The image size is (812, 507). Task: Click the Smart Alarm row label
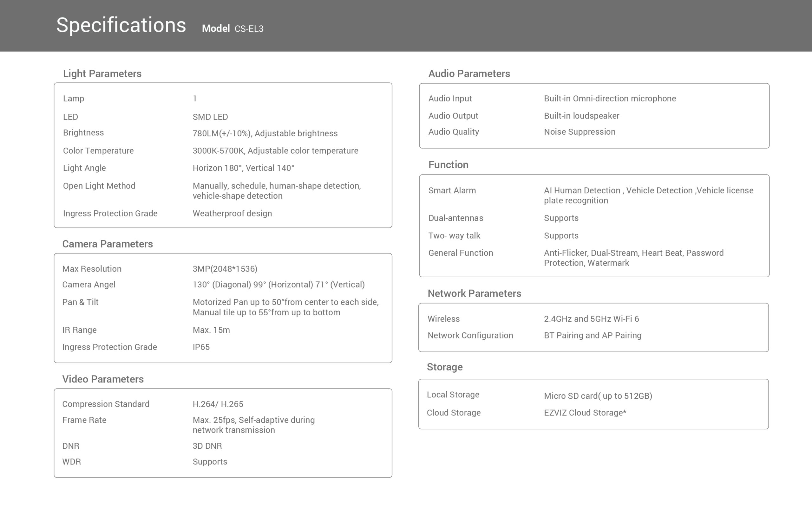pos(452,190)
